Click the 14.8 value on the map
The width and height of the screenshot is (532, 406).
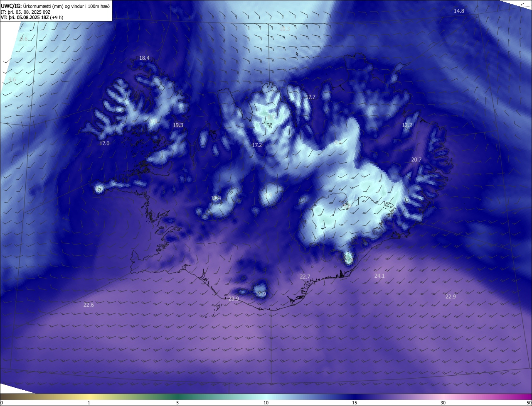(x=459, y=11)
